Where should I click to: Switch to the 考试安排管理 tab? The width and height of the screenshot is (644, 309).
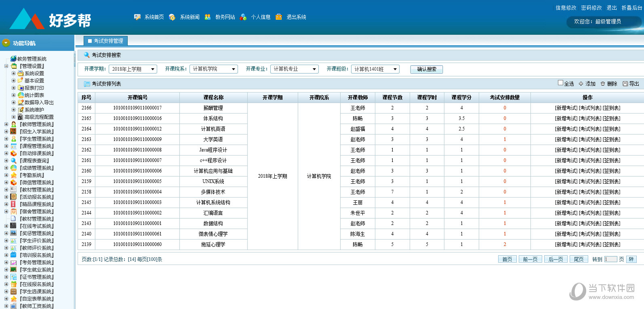pyautogui.click(x=105, y=41)
